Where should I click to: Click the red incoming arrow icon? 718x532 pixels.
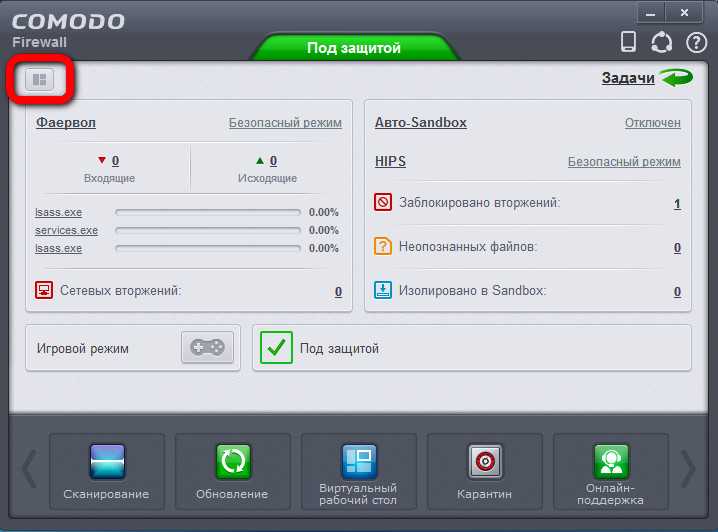pyautogui.click(x=102, y=160)
